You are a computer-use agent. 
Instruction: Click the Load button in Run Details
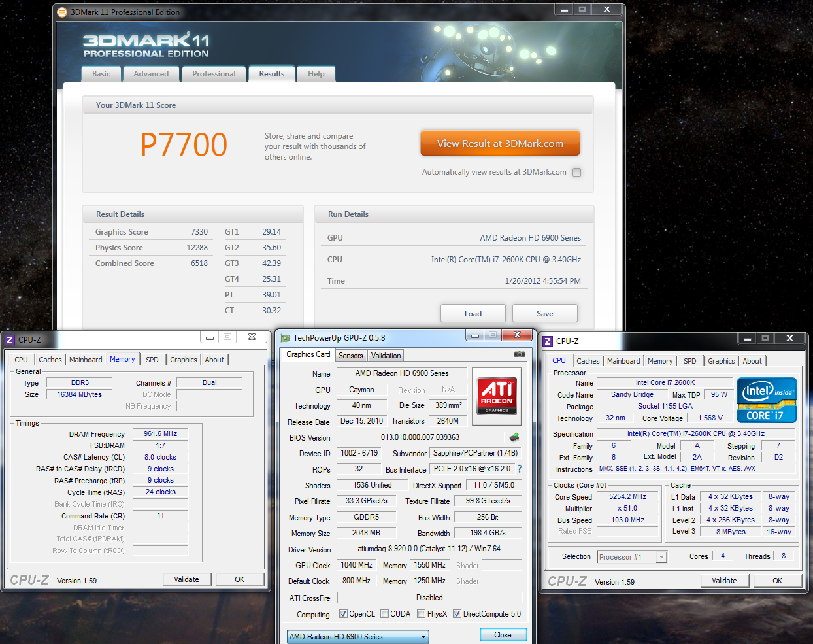tap(473, 314)
